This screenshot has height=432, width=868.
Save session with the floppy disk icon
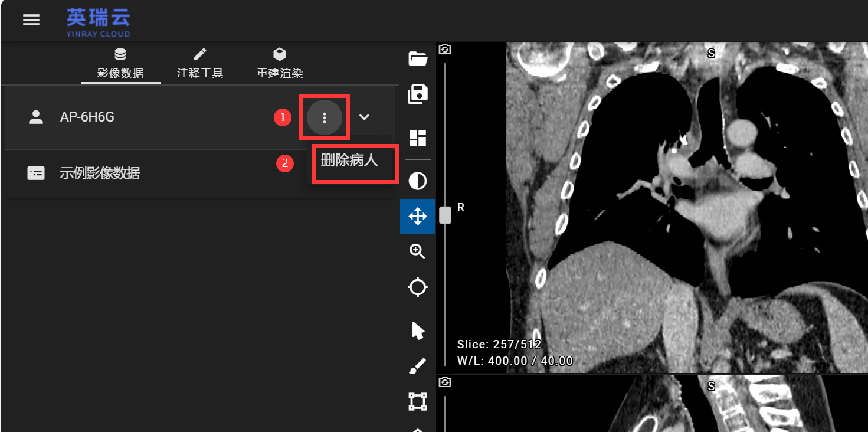(x=418, y=94)
